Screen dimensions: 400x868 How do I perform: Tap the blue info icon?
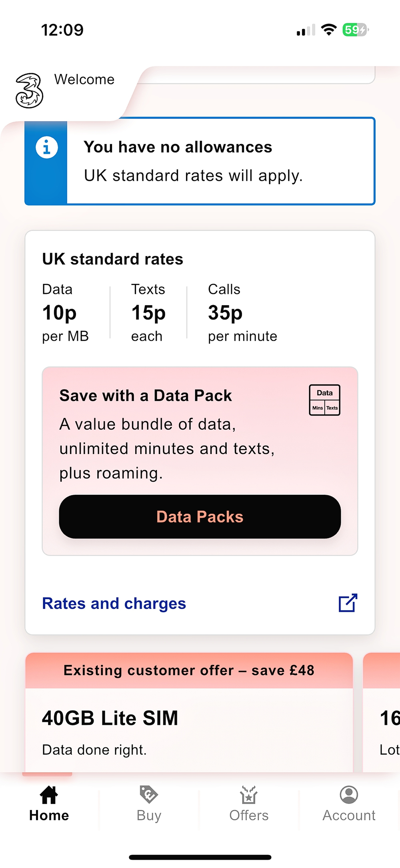tap(47, 148)
